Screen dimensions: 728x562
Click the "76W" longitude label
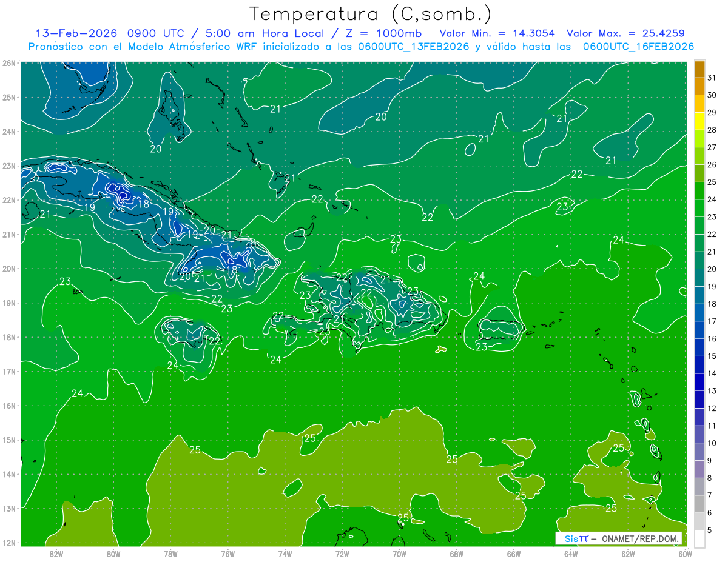(x=227, y=553)
